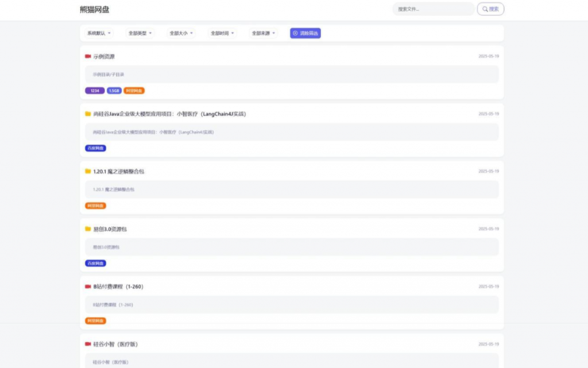Screen dimensions: 588x368
Task: Open the 系统默认 sort dropdown
Action: 99,33
